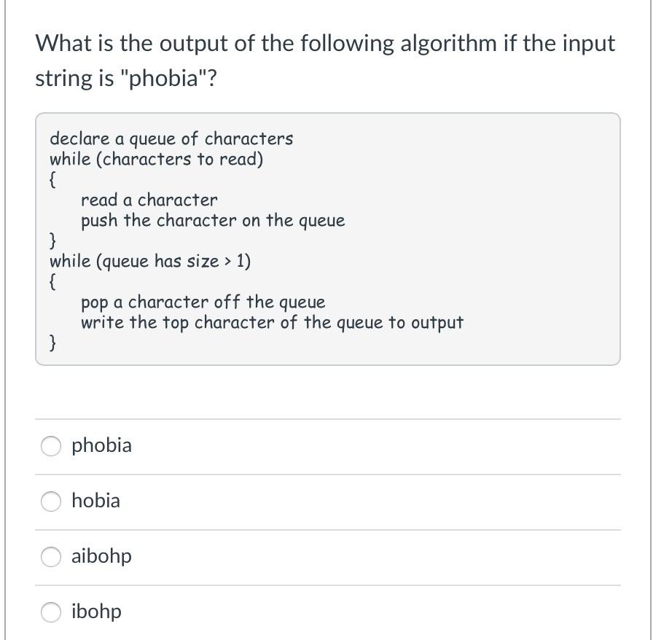Select the radio button for hobia

click(x=50, y=502)
